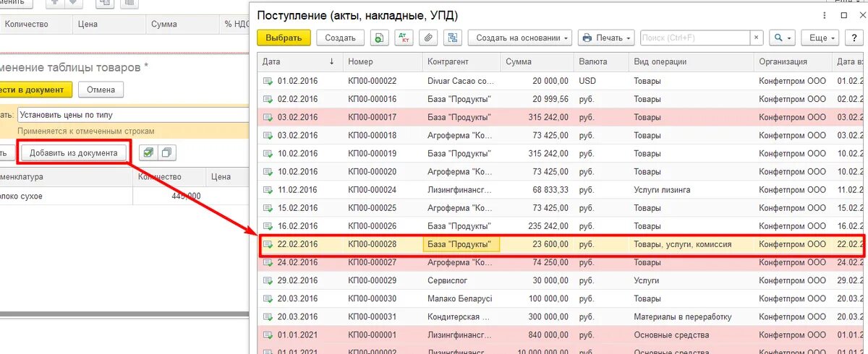Click the Добавить из документа button

pyautogui.click(x=74, y=153)
